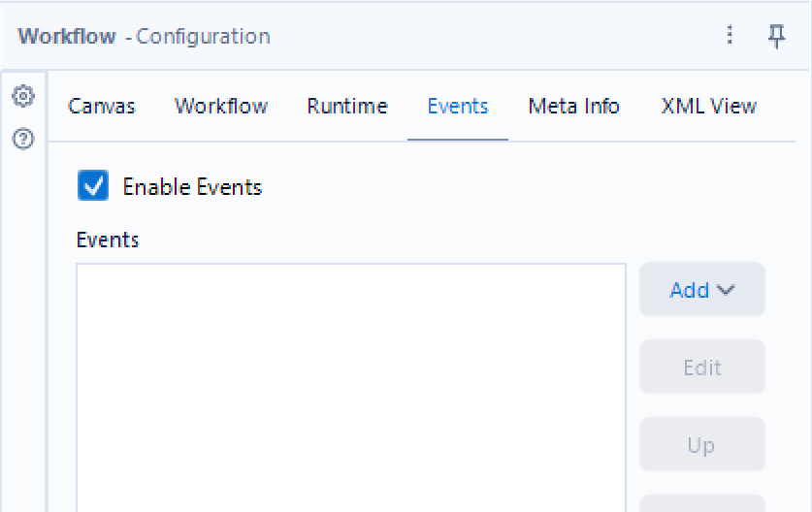Screen dimensions: 812x512
Task: Open the three-dot options menu
Action: coord(731,36)
